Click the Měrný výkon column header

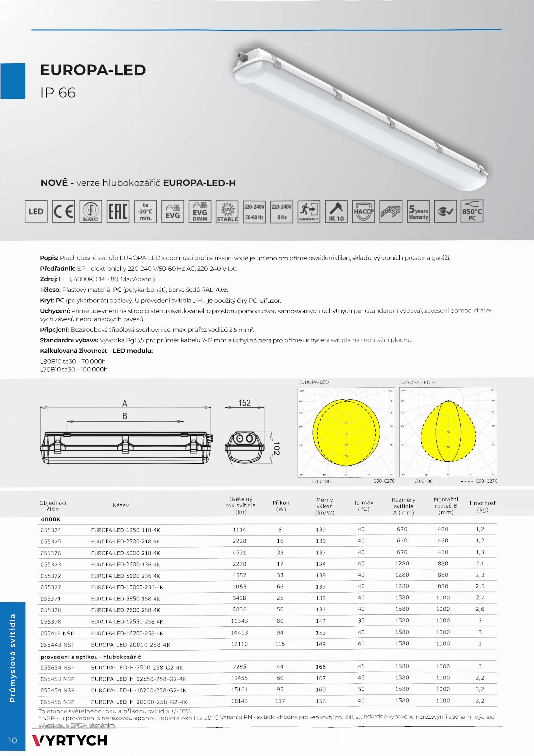(x=325, y=506)
